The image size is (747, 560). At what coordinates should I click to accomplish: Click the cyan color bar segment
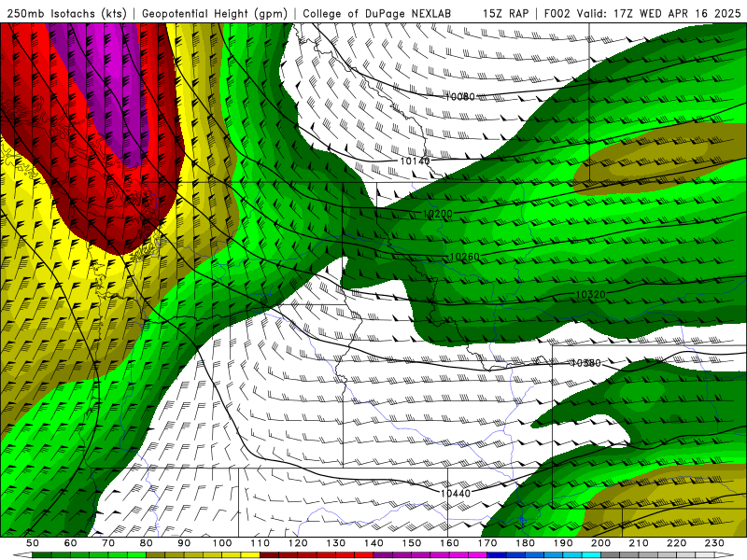(592, 555)
